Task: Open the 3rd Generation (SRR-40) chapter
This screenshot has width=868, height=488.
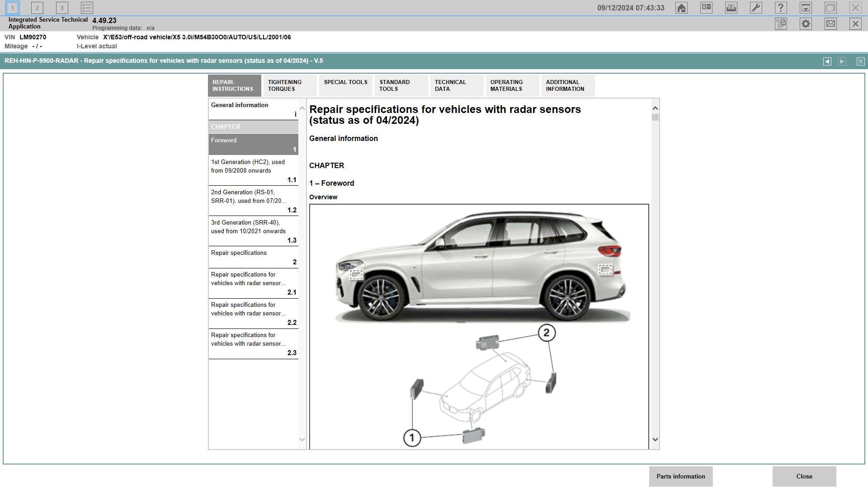Action: pos(253,231)
